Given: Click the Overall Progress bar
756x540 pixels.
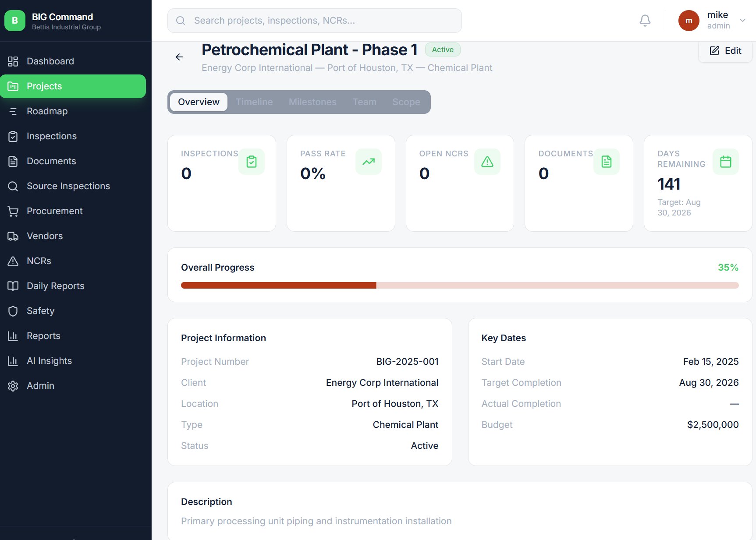Looking at the screenshot, I should pos(459,285).
